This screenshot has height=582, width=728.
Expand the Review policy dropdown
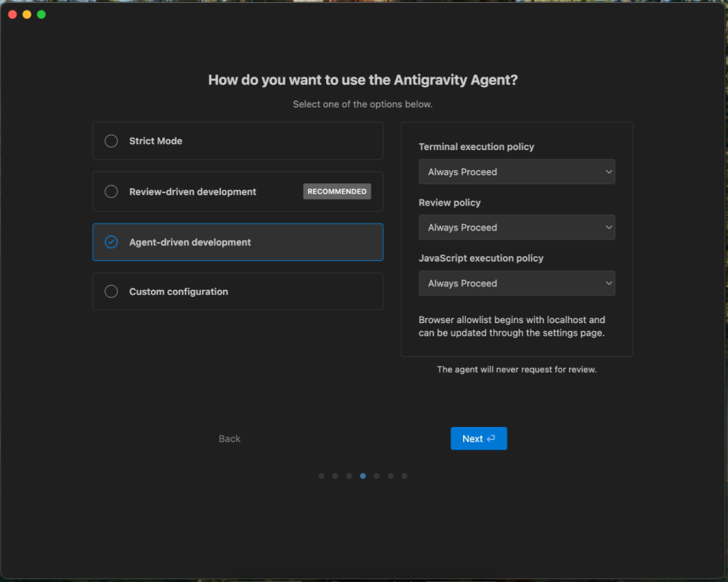[517, 228]
